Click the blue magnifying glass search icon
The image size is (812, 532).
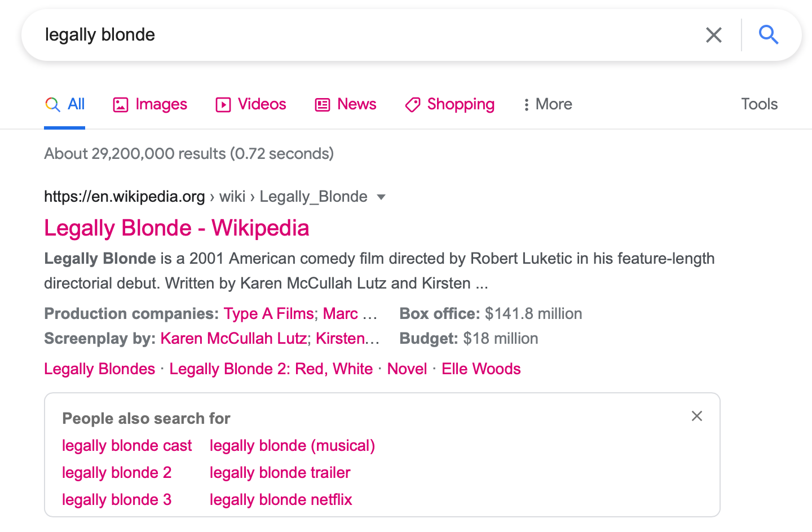(x=769, y=35)
